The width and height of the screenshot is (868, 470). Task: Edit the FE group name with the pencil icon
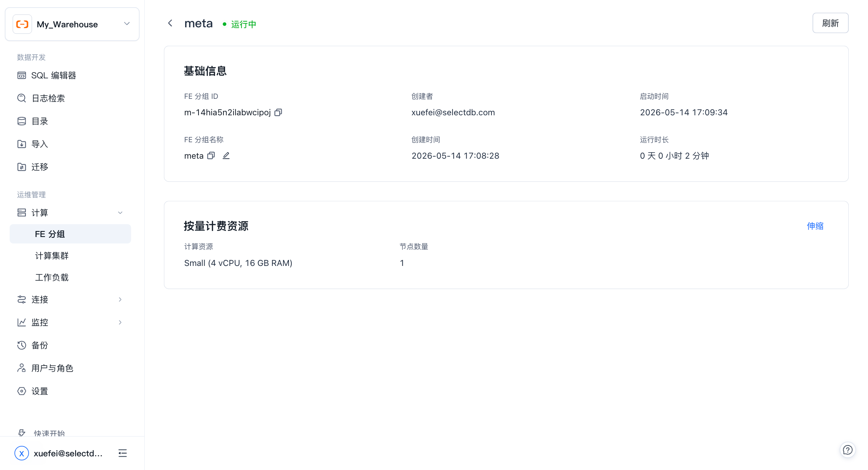pyautogui.click(x=226, y=156)
